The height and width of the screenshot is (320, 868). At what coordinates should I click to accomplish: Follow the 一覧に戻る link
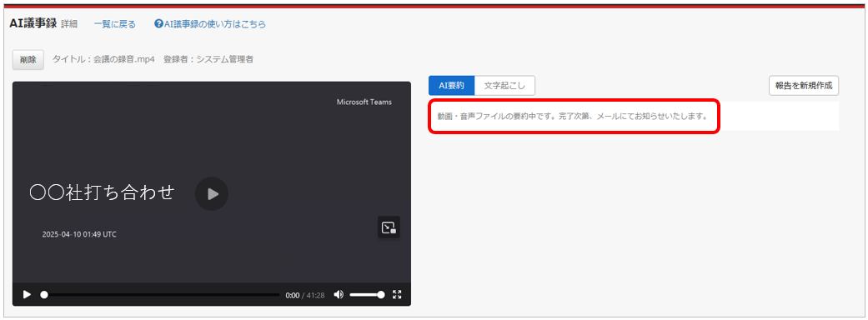pyautogui.click(x=114, y=24)
